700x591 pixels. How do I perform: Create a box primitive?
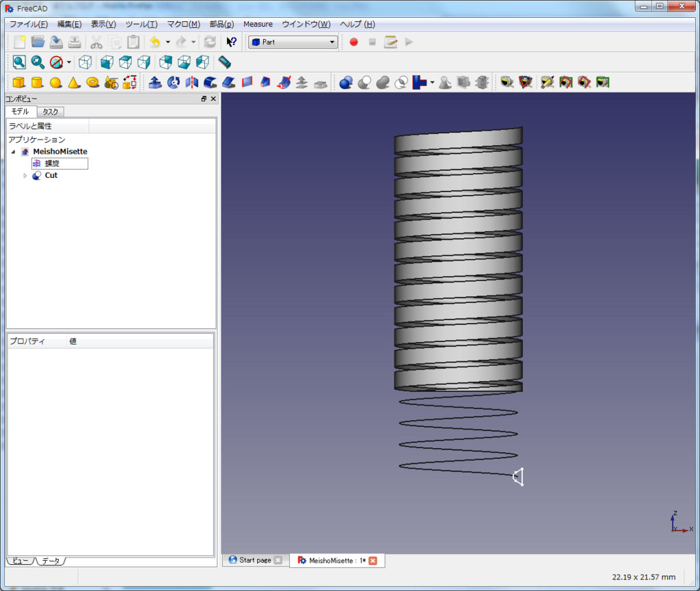[x=18, y=82]
